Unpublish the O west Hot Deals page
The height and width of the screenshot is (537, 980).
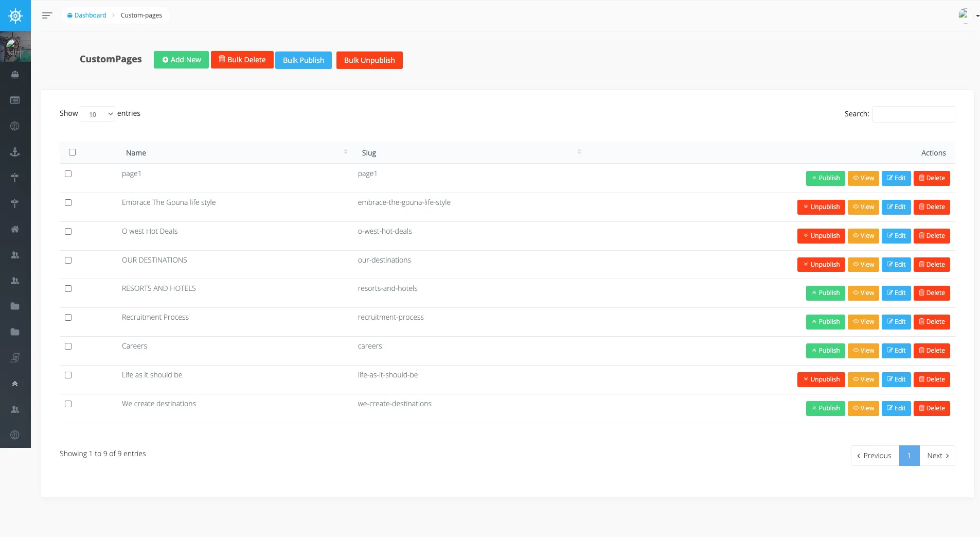(x=821, y=236)
